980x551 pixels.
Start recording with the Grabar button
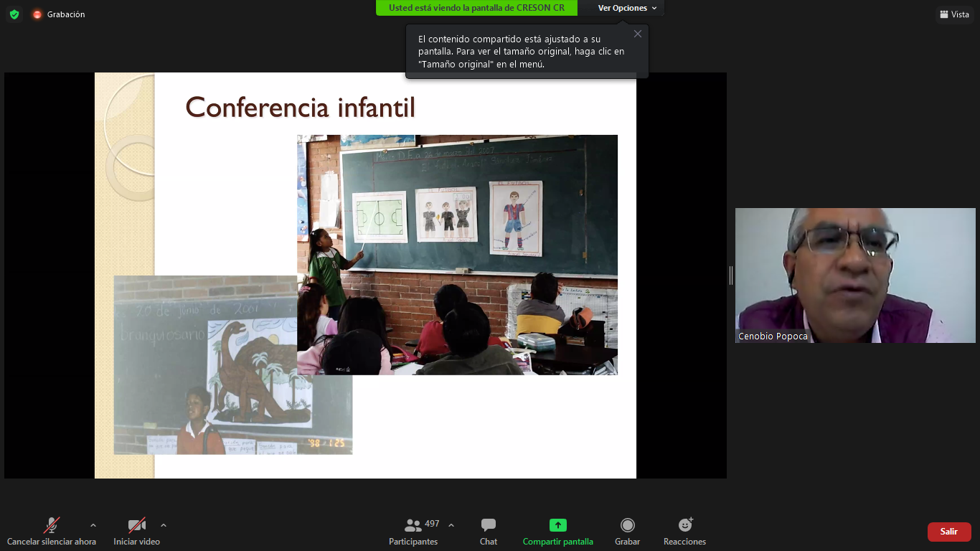627,532
